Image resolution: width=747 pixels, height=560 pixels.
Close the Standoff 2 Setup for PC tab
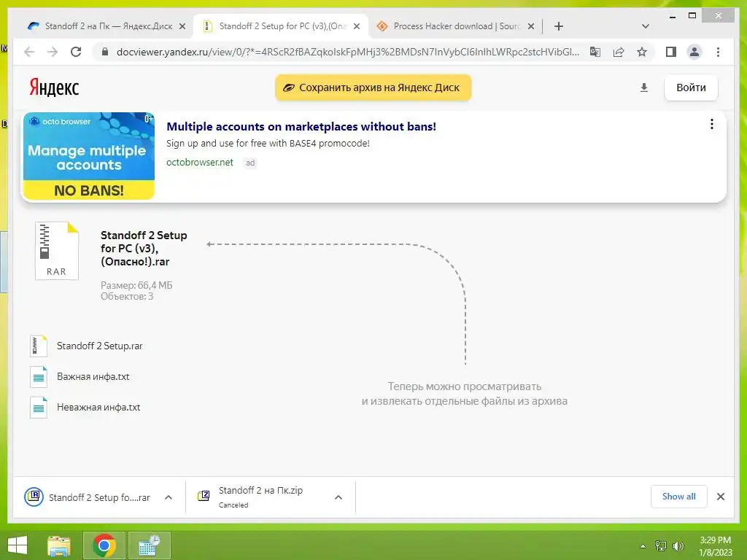[x=356, y=26]
